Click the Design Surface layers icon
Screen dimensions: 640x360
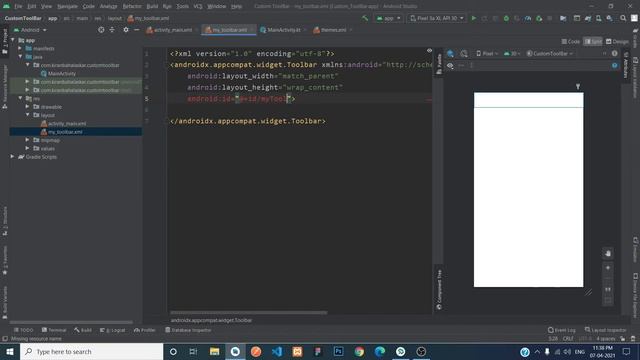450,54
